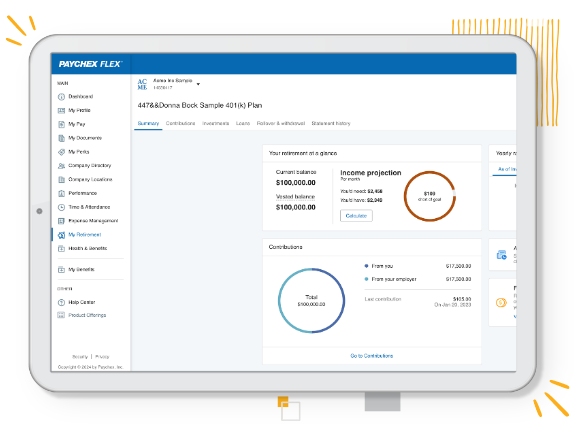Open the My Pay icon
578x445 pixels.
tap(62, 124)
